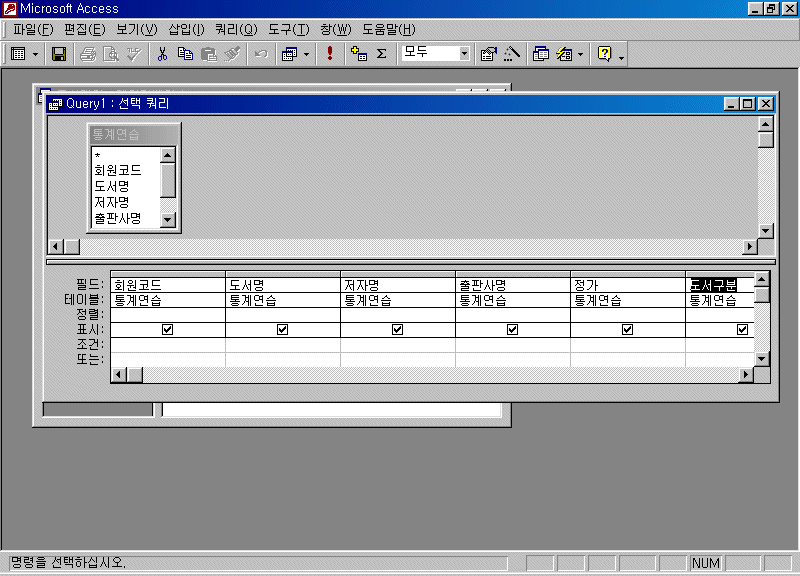
Task: Click the New Object toolbar icon
Action: (x=564, y=54)
